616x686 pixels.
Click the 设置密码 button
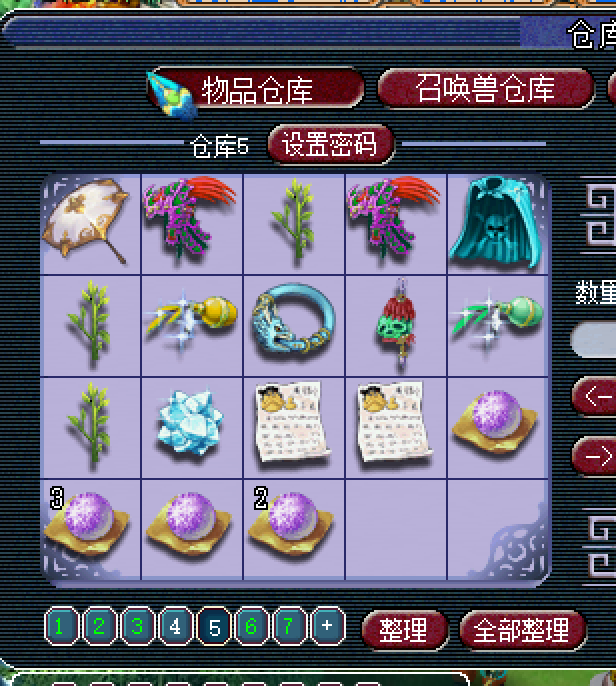click(331, 144)
